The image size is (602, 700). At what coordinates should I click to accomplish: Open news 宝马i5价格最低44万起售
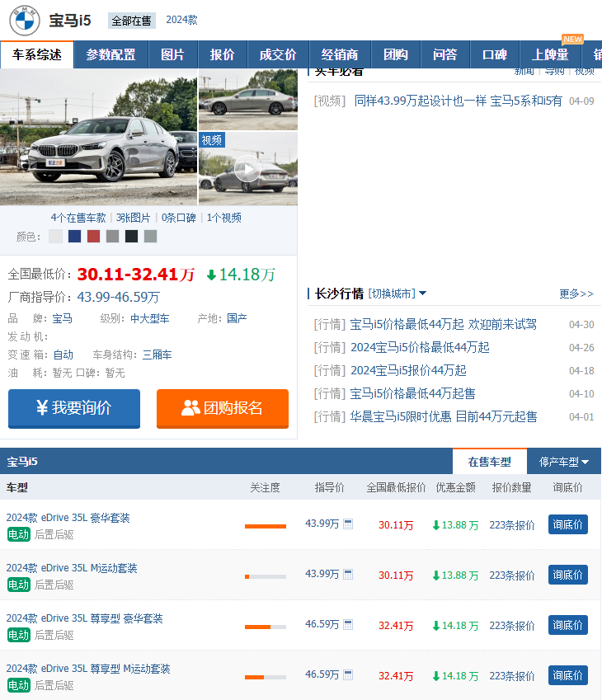tap(412, 394)
